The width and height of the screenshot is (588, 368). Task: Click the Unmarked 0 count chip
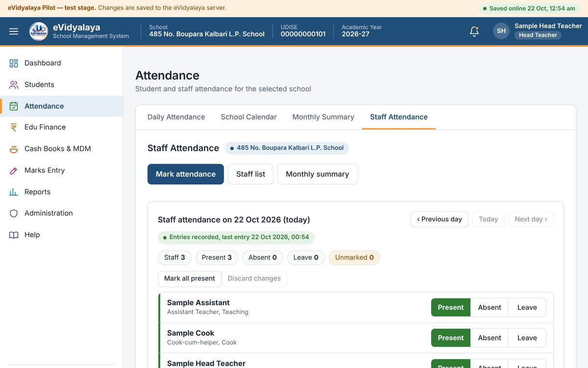pos(354,258)
